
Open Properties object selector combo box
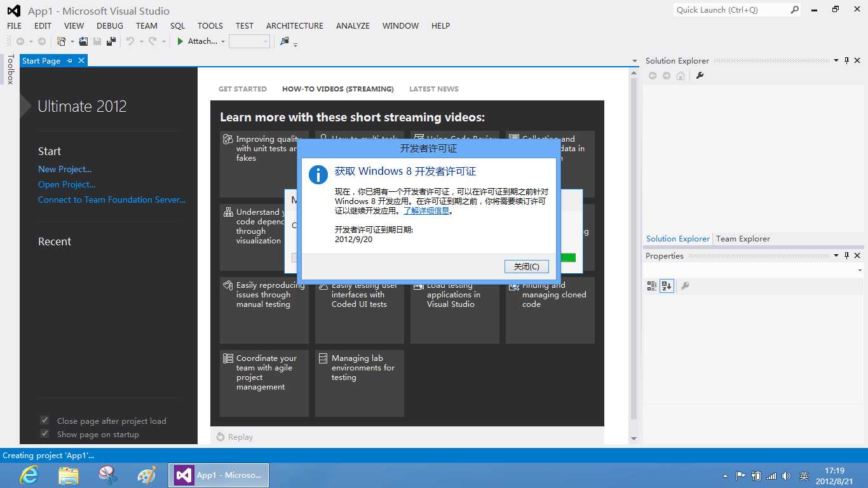point(754,270)
